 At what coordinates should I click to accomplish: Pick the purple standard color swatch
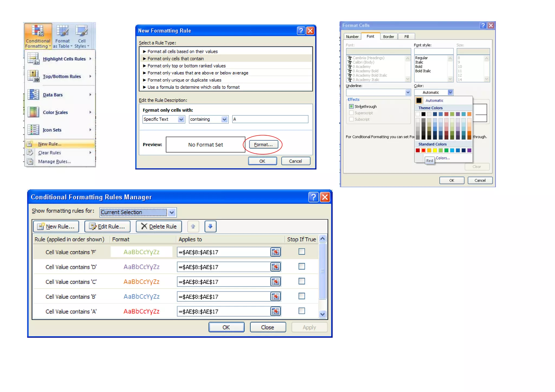click(469, 150)
